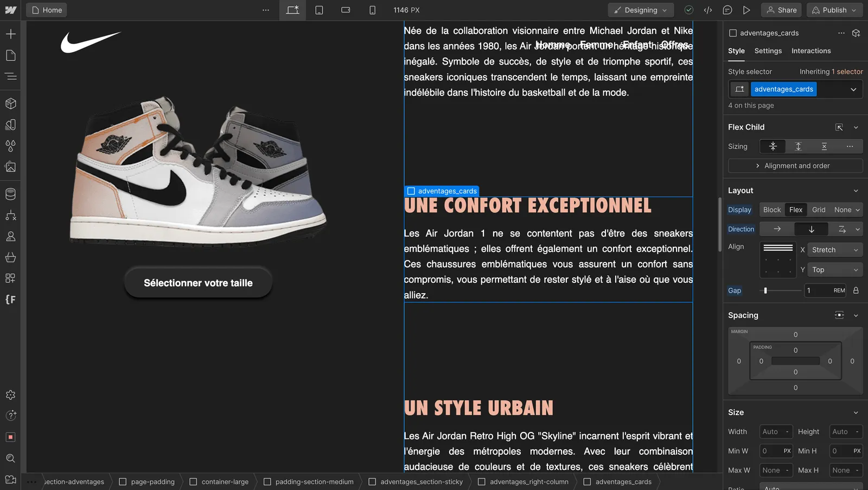Adjust the Gap slider handle
The height and width of the screenshot is (490, 868).
765,290
